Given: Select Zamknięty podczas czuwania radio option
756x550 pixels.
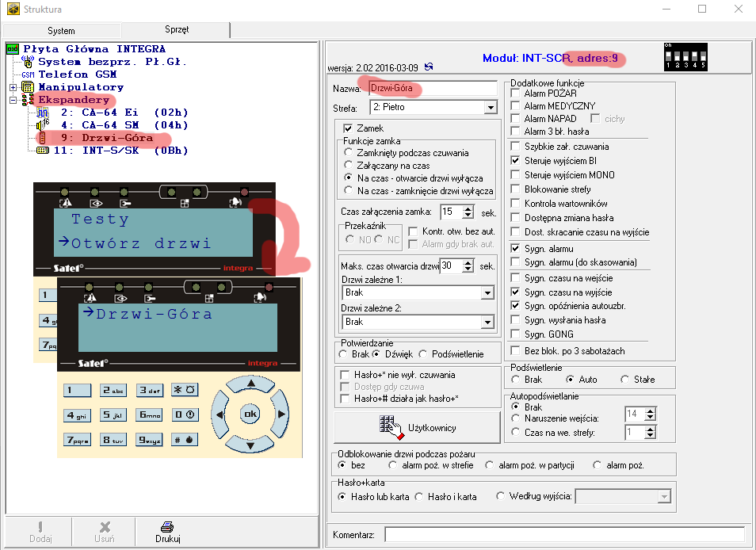Looking at the screenshot, I should 348,152.
